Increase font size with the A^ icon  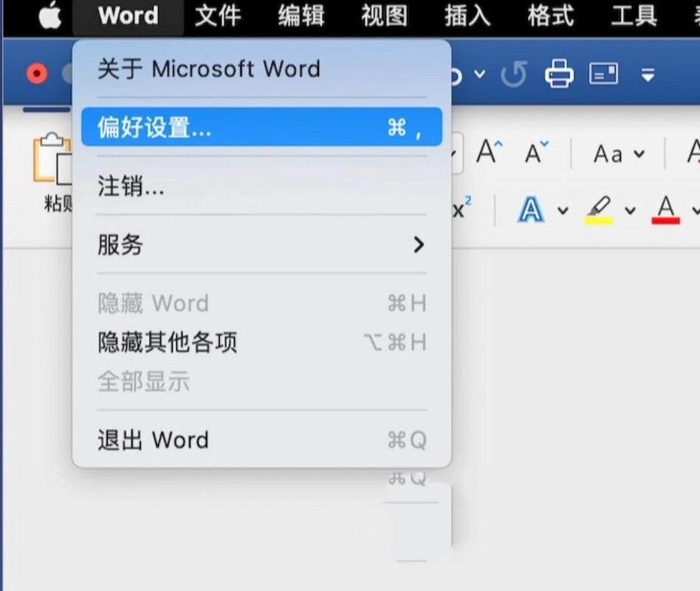pos(490,151)
